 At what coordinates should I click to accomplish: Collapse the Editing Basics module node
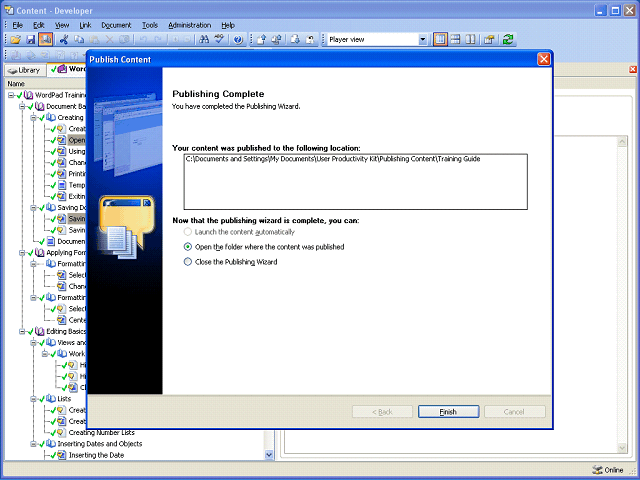(x=22, y=331)
